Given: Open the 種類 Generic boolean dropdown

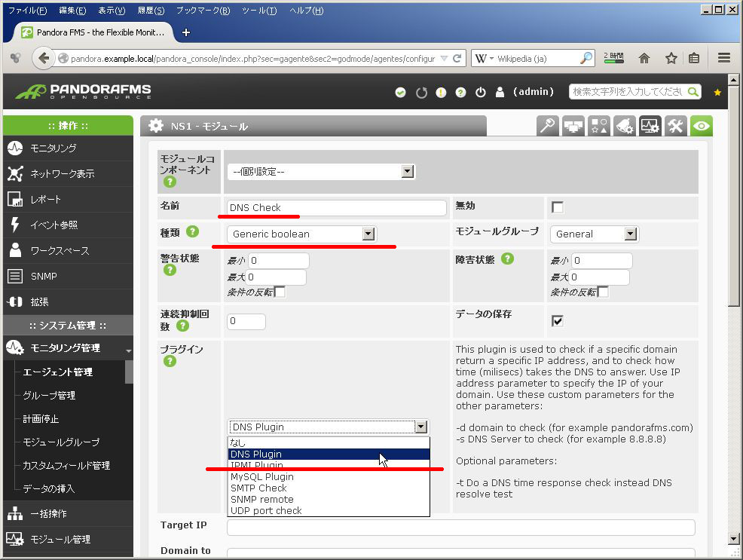Looking at the screenshot, I should tap(302, 234).
